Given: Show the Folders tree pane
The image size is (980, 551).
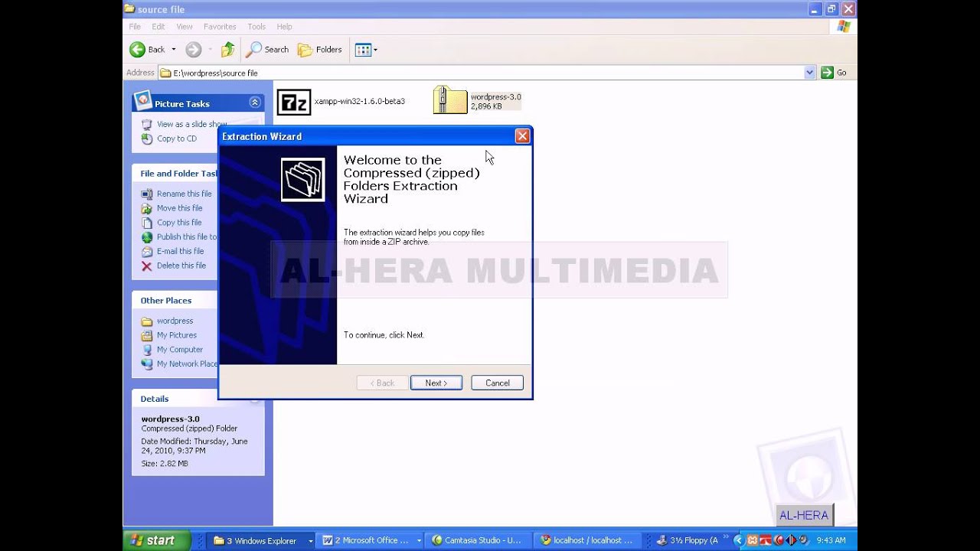Looking at the screenshot, I should click(x=320, y=50).
